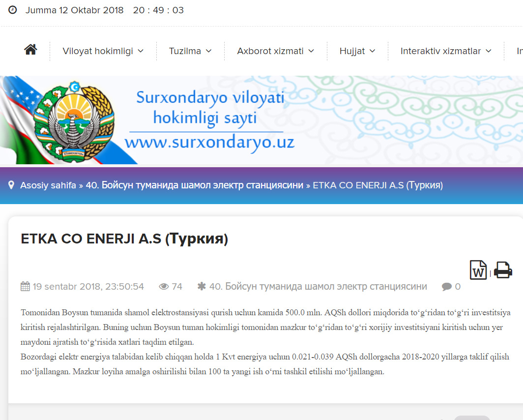This screenshot has height=420, width=523.
Task: Open the Interaktiv xizmatlar menu
Action: (446, 51)
